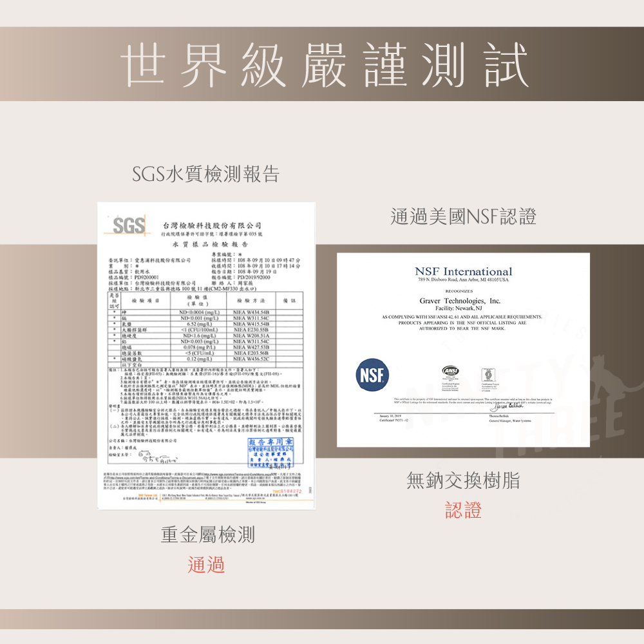The height and width of the screenshot is (644, 644).
Task: Open the NSF International certificate image
Action: tap(463, 350)
